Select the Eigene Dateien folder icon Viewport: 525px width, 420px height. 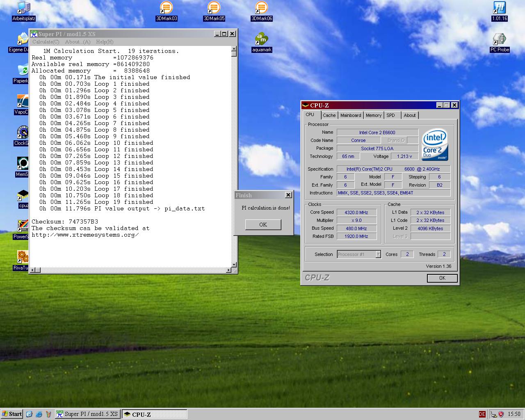19,43
